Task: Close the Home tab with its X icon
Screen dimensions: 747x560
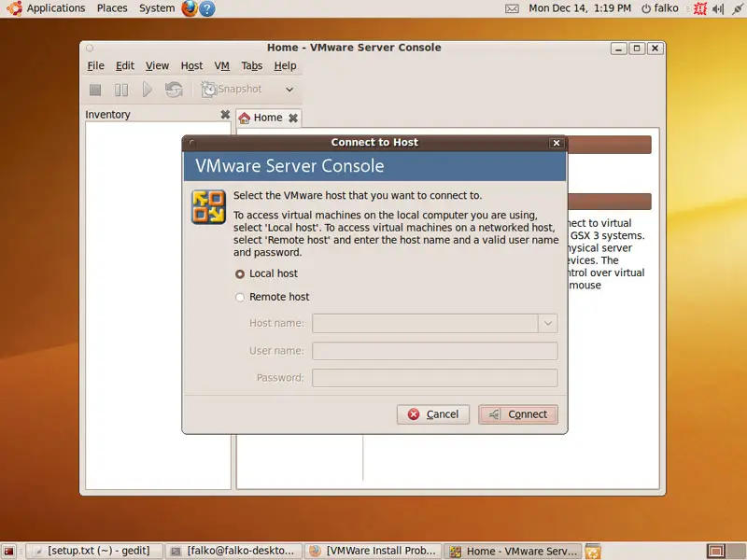Action: pyautogui.click(x=293, y=118)
